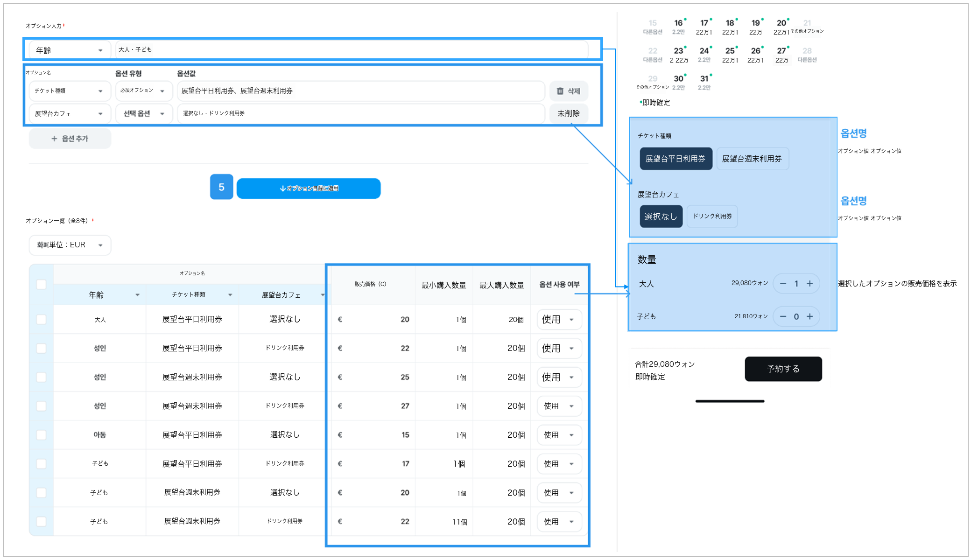Open 使用 dropdown in the 25 euro row
Viewport: 971px width, 560px height.
pyautogui.click(x=559, y=377)
